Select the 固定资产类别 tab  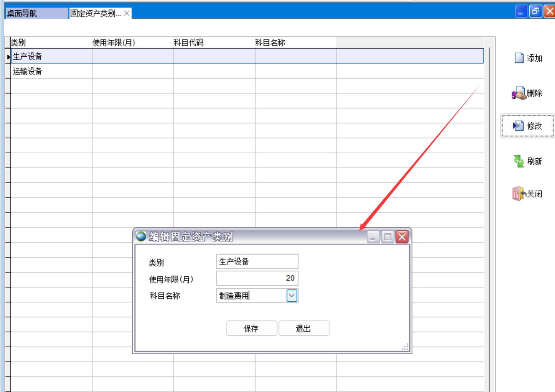point(95,14)
